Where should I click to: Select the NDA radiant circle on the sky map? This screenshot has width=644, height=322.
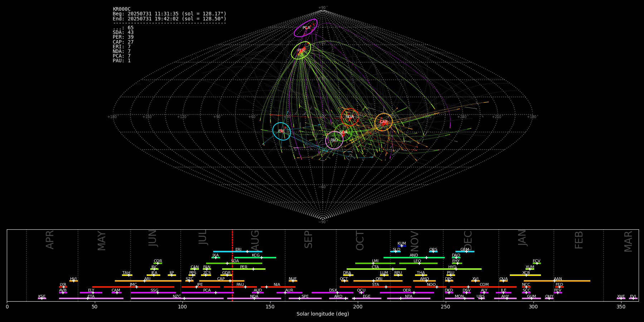coord(350,117)
